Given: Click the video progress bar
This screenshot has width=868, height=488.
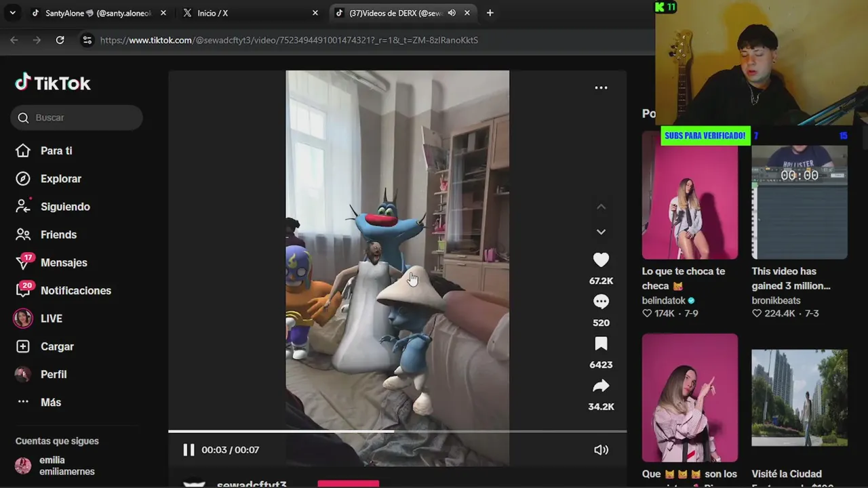Looking at the screenshot, I should [x=397, y=431].
